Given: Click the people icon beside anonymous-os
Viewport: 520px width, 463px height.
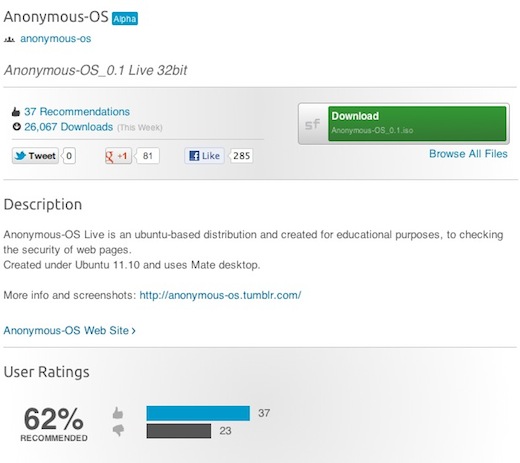Looking at the screenshot, I should pos(9,40).
